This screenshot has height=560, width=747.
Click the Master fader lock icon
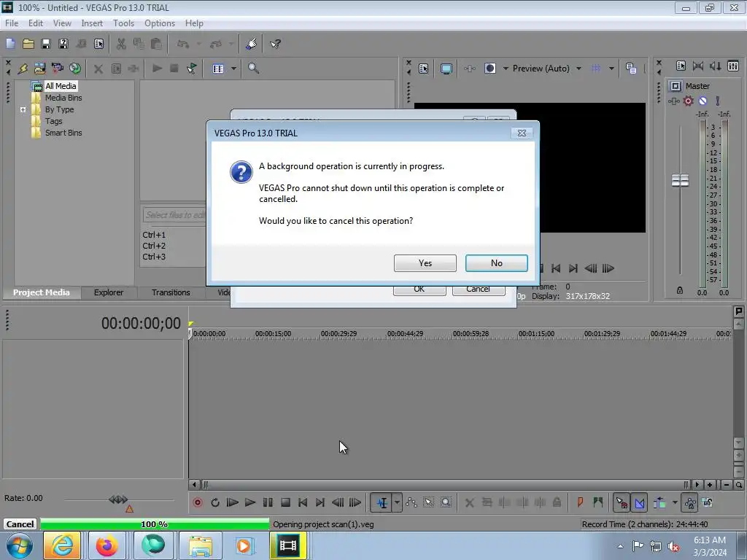coord(680,290)
